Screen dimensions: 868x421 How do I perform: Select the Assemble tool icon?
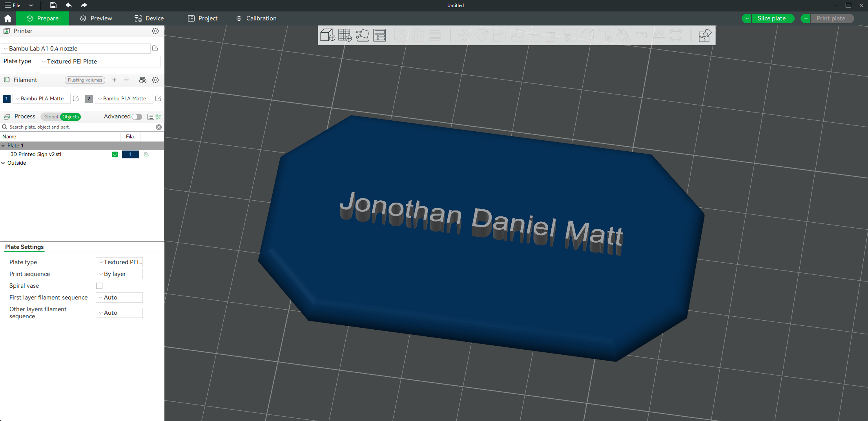pyautogui.click(x=658, y=36)
